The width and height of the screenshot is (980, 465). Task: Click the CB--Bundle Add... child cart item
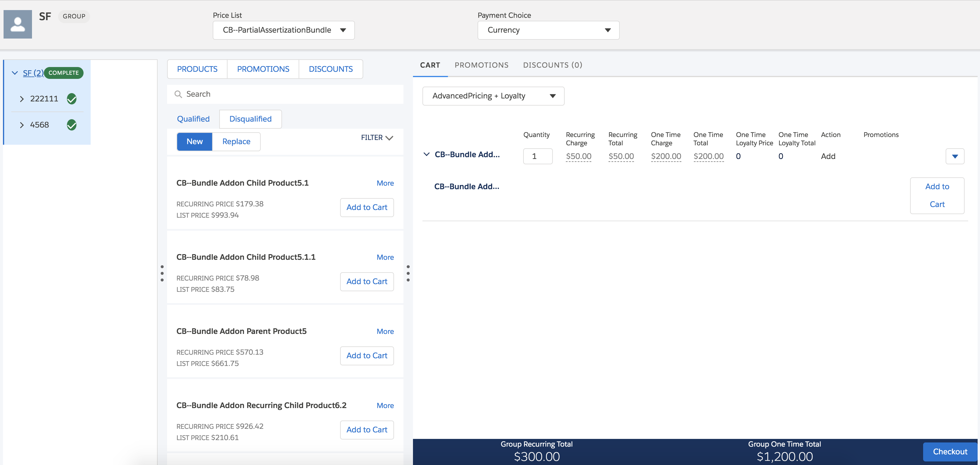click(x=466, y=186)
